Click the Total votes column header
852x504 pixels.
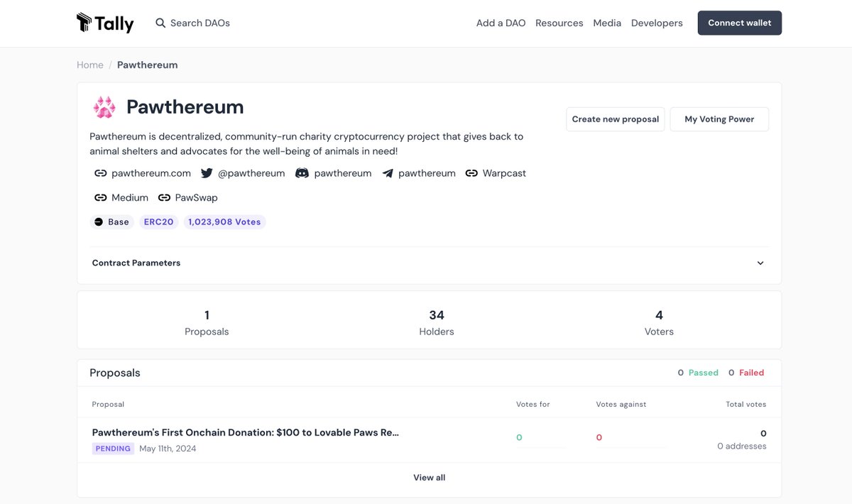pos(746,405)
